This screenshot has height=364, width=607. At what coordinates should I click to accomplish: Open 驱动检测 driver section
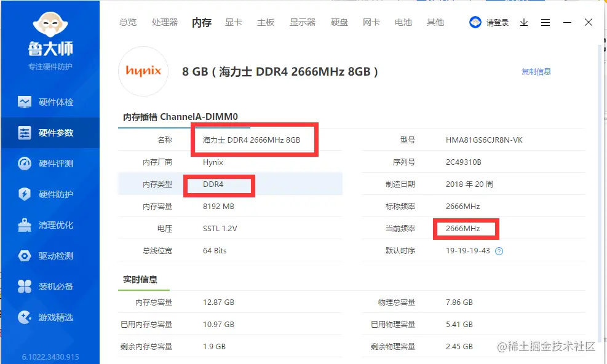[x=50, y=256]
